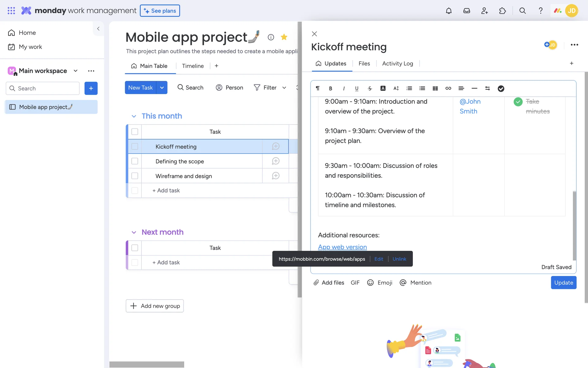Viewport: 588px width, 368px height.
Task: Click the sidebar Search input field
Action: 43,88
